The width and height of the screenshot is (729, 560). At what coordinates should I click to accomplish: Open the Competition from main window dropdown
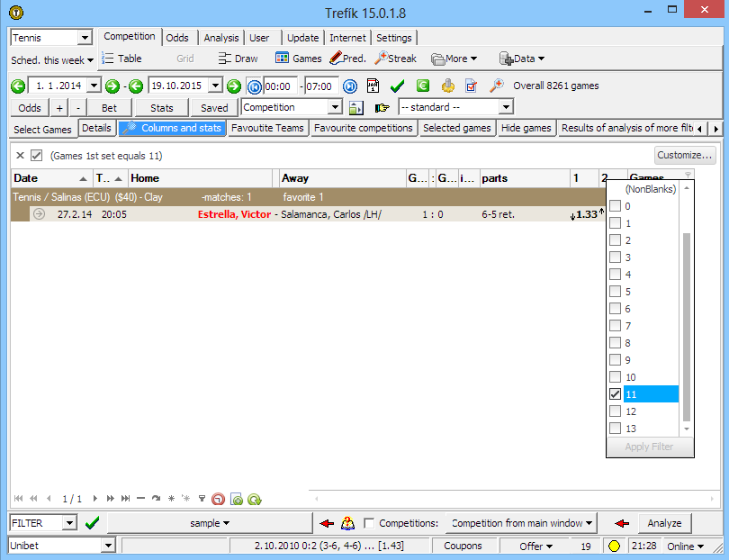[523, 523]
